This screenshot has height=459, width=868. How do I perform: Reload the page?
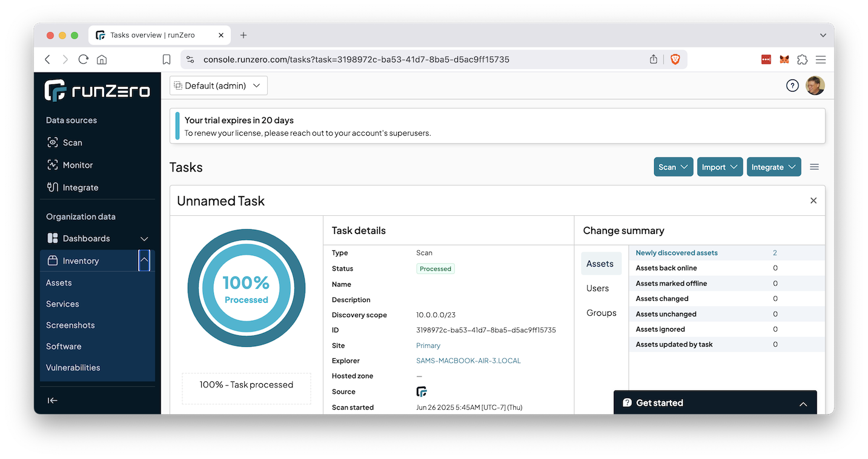(x=84, y=59)
